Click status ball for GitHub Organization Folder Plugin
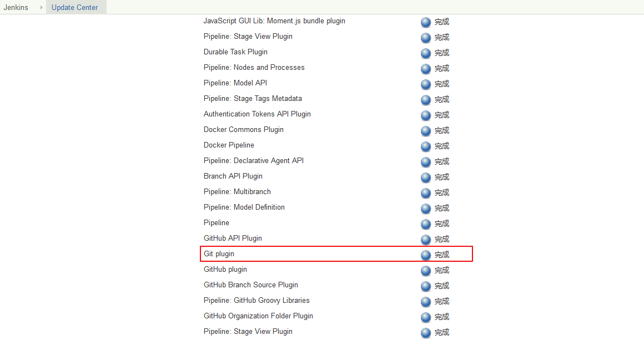 (x=426, y=317)
